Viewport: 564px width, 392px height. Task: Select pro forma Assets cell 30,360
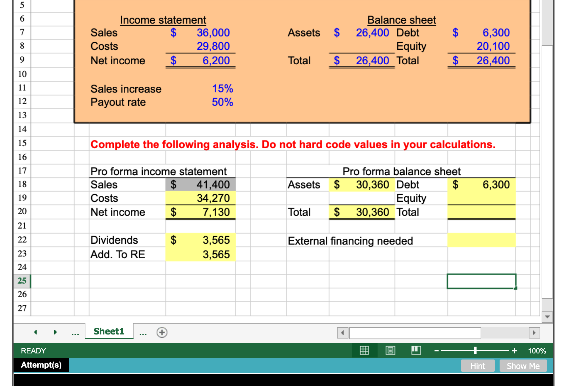click(362, 184)
